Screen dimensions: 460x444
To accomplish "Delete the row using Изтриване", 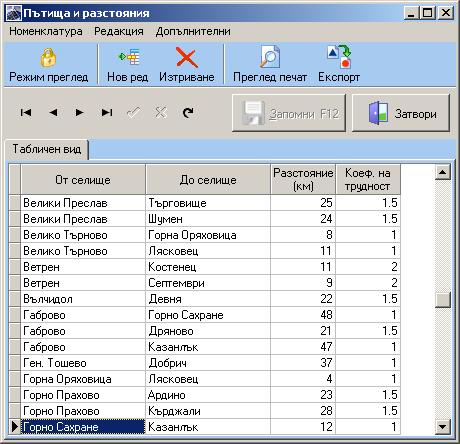I will pos(186,65).
